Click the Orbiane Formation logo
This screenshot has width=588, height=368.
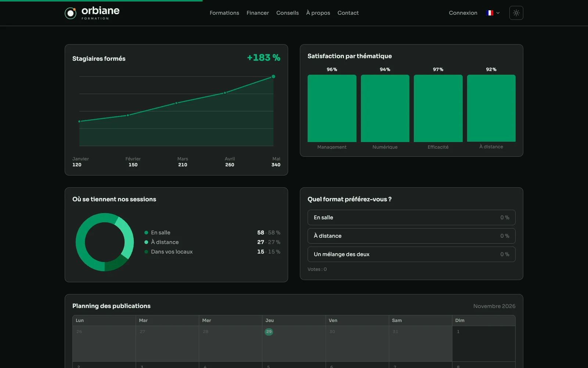pos(92,13)
